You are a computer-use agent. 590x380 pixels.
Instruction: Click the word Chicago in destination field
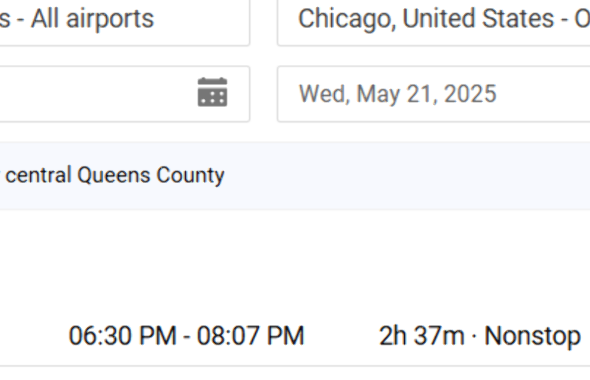(x=346, y=19)
